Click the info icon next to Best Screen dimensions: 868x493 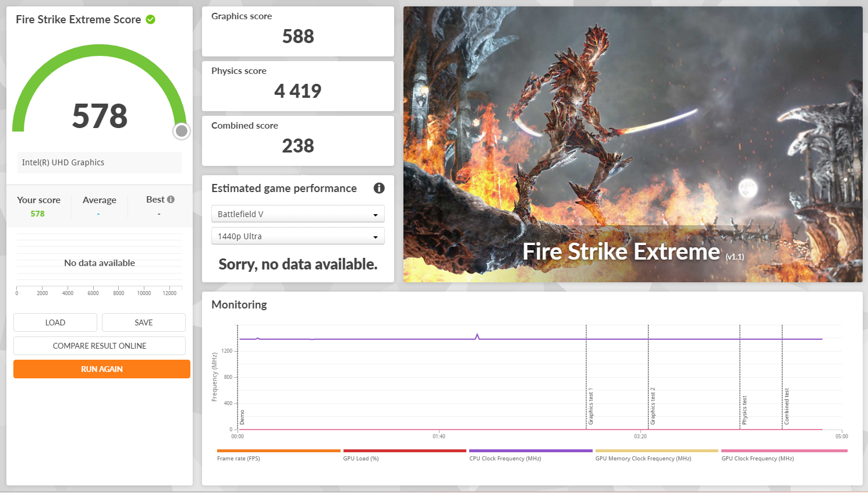(x=171, y=199)
